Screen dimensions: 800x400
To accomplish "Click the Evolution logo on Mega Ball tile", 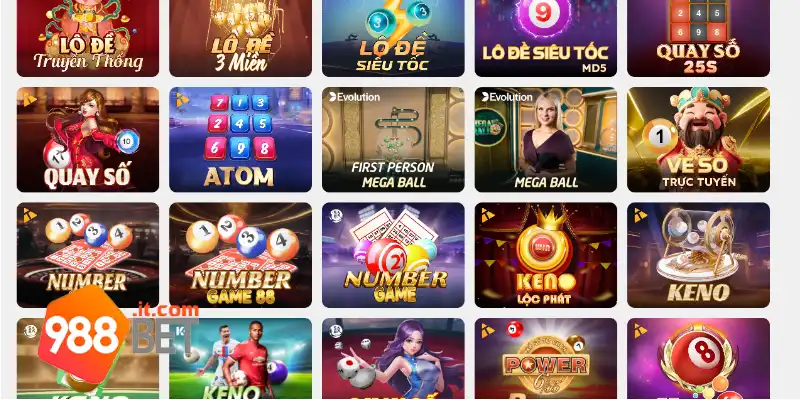I will pyautogui.click(x=507, y=97).
